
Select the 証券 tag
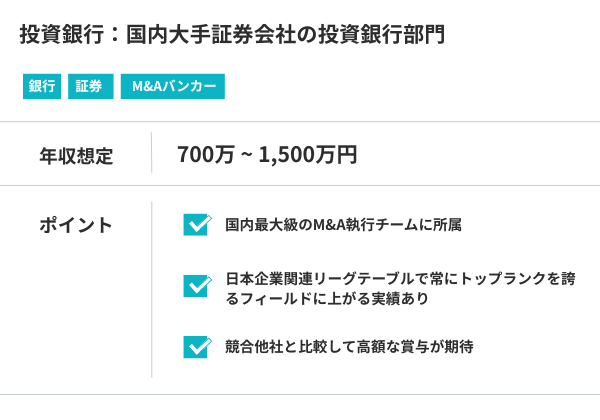(89, 87)
